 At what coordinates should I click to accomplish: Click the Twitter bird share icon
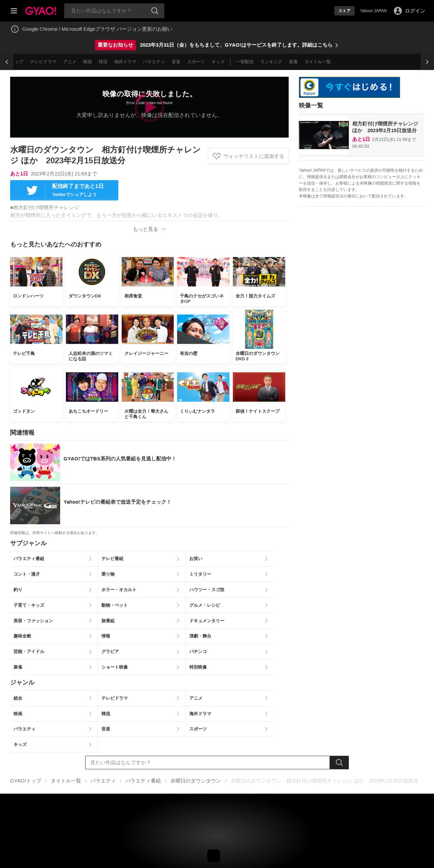pos(32,190)
